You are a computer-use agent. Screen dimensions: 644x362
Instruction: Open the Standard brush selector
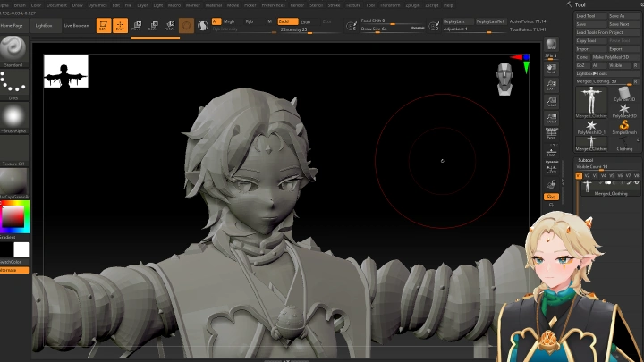(13, 50)
